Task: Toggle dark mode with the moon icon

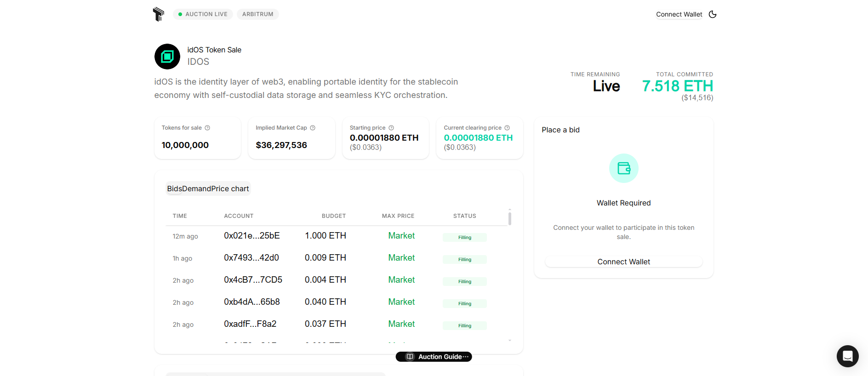Action: [x=713, y=14]
